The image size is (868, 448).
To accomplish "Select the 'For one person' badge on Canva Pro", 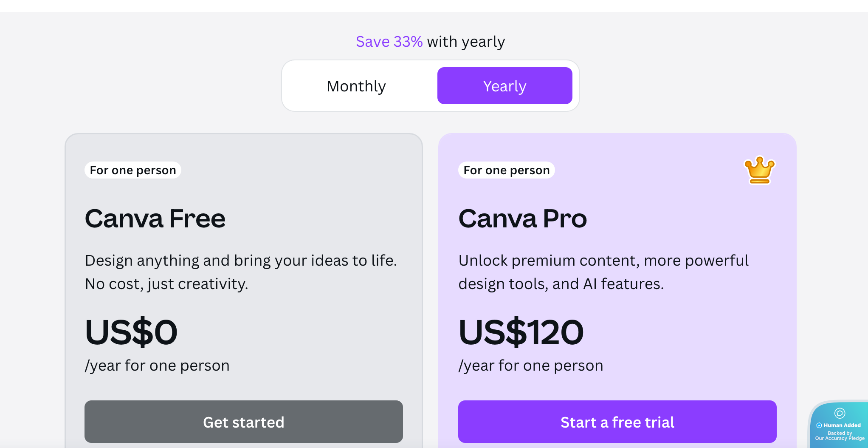I will [506, 170].
